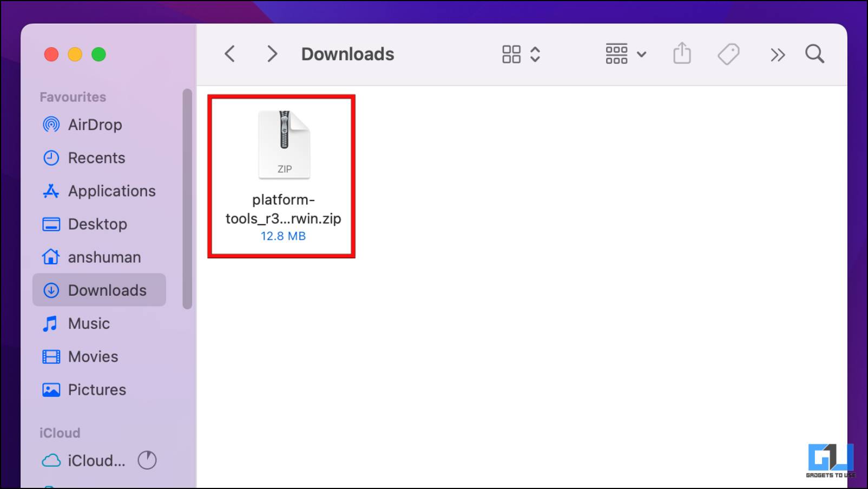Click the Downloads title in the toolbar
The image size is (868, 489).
coord(347,54)
